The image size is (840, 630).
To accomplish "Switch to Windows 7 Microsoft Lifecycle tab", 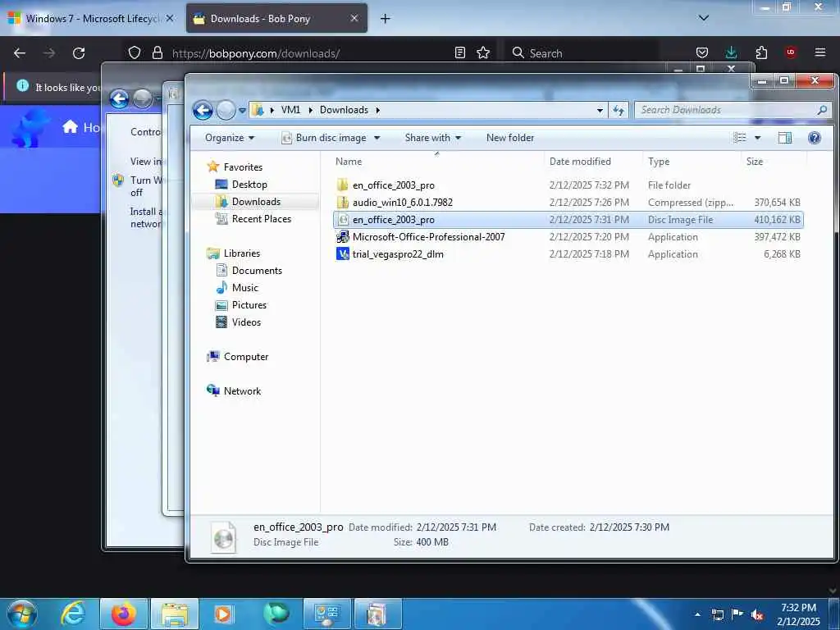I will click(x=91, y=19).
